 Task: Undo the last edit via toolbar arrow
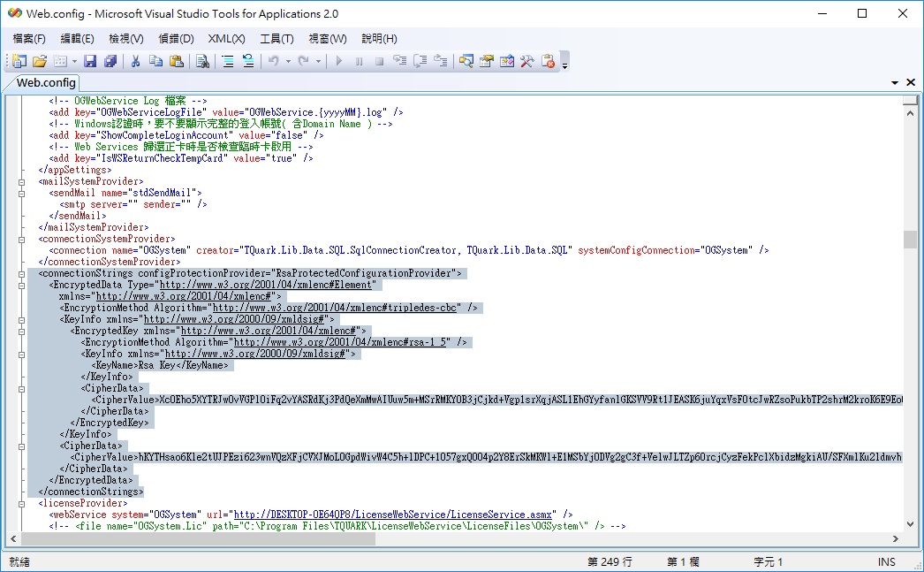pyautogui.click(x=274, y=61)
